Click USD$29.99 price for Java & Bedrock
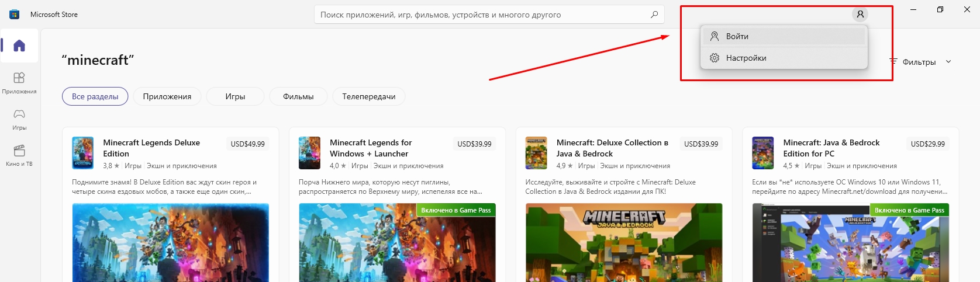This screenshot has height=282, width=980. click(927, 144)
